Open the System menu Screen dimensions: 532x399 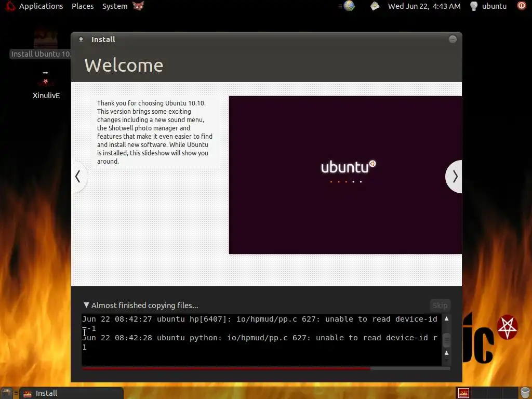[115, 6]
